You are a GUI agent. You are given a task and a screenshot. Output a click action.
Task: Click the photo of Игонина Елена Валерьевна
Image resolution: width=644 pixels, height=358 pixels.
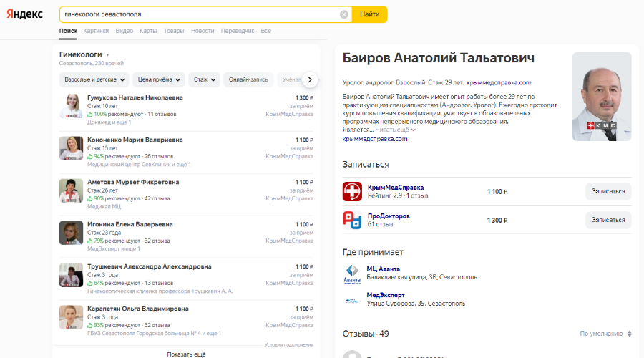tap(71, 233)
